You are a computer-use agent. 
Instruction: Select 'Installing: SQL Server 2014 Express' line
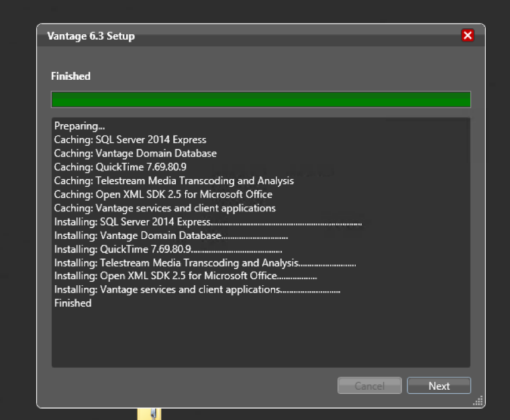pos(208,221)
